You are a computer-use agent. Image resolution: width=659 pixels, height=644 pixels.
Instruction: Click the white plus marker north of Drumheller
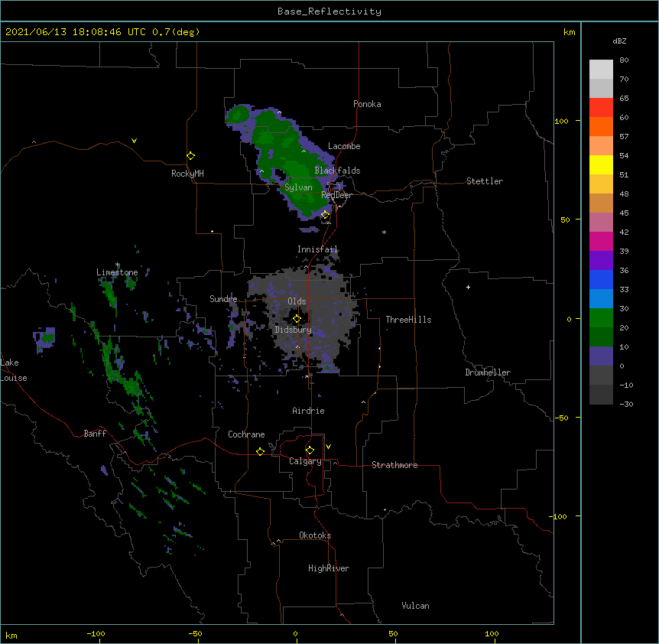468,287
